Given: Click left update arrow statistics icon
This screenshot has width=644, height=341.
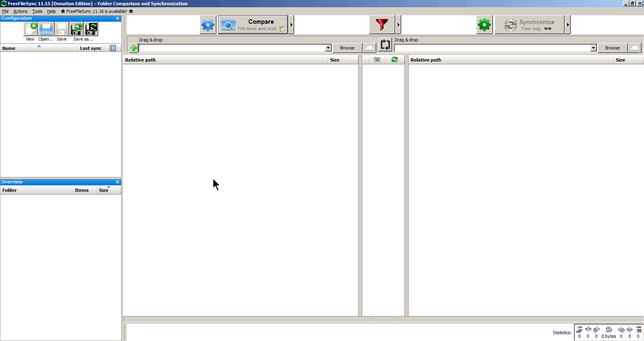Looking at the screenshot, I should (588, 329).
